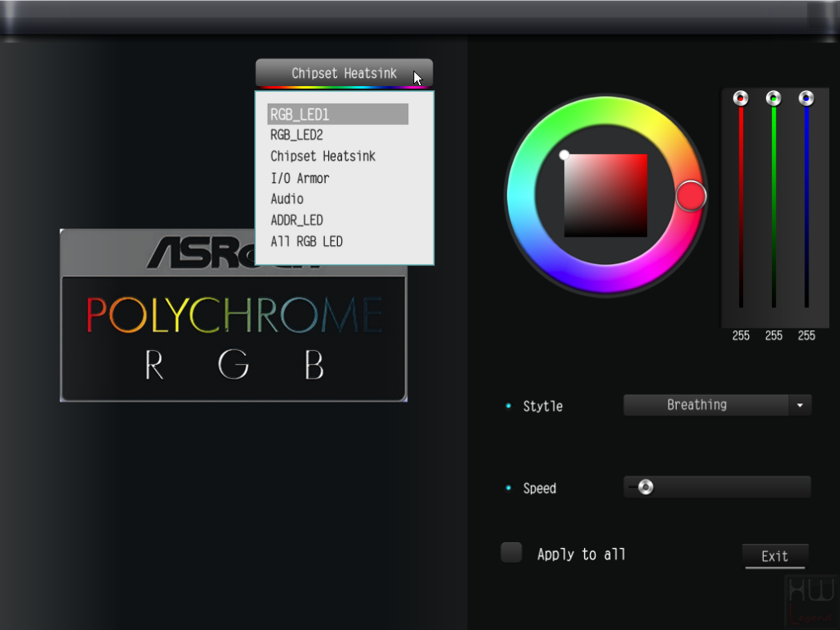Click inside the red saturation square
Image resolution: width=840 pixels, height=630 pixels.
pos(606,195)
